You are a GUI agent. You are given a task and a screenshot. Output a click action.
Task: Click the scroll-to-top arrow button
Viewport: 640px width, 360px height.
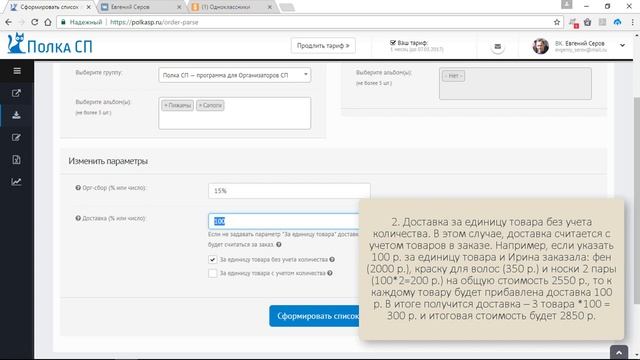[619, 352]
